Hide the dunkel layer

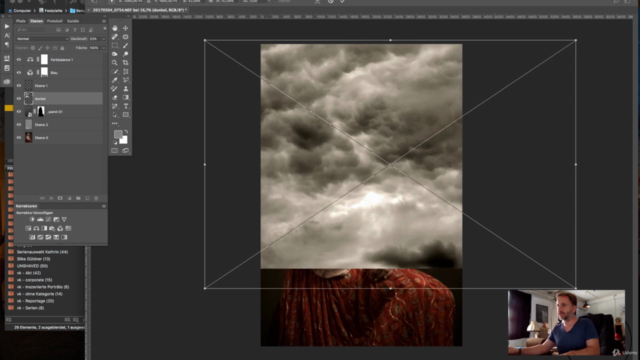(x=19, y=98)
